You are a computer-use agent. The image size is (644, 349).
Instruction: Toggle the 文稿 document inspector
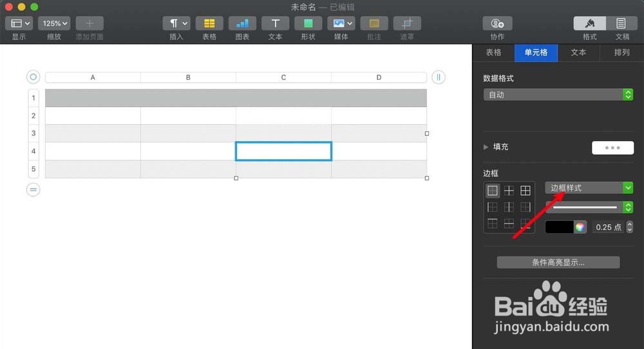coord(622,23)
